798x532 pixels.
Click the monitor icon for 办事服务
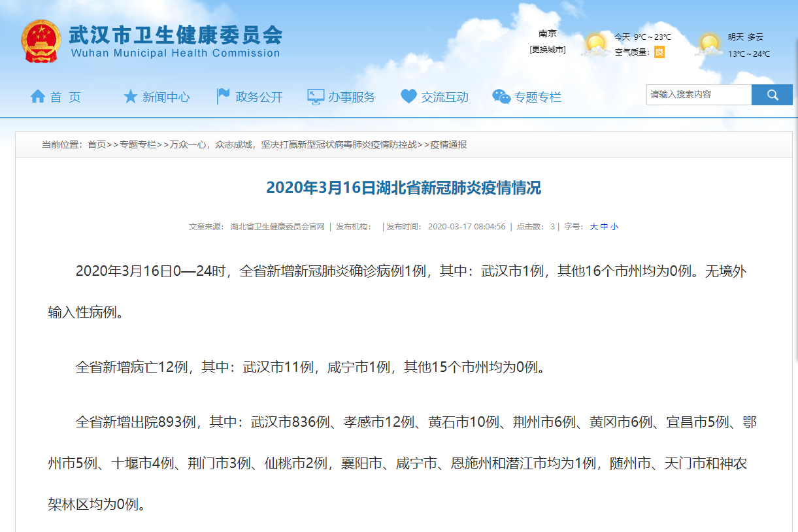[316, 97]
